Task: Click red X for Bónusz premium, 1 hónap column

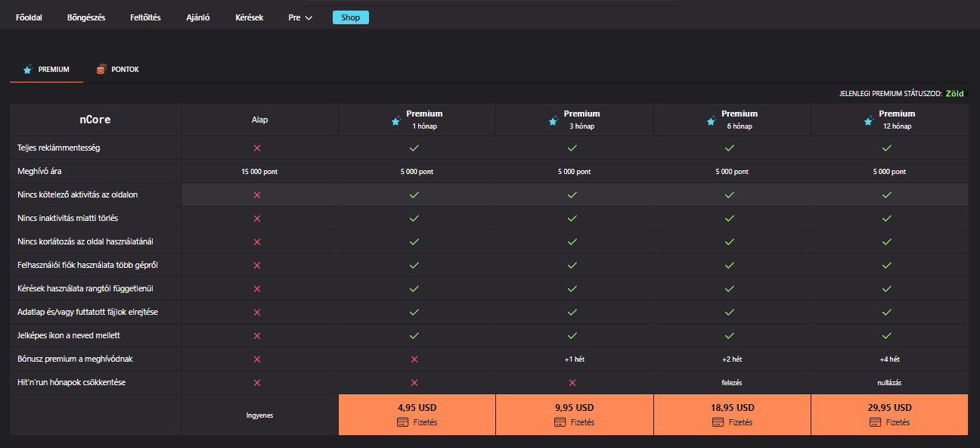Action: pyautogui.click(x=414, y=359)
